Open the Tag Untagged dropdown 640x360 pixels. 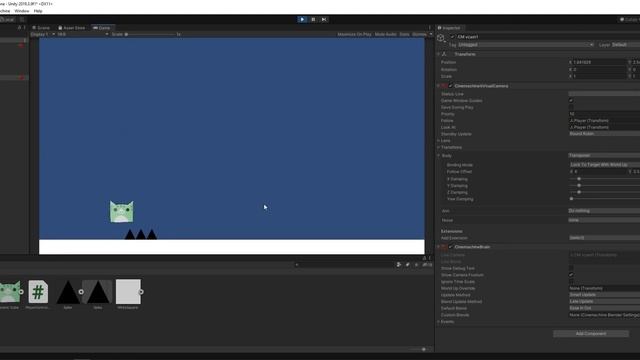coord(526,44)
